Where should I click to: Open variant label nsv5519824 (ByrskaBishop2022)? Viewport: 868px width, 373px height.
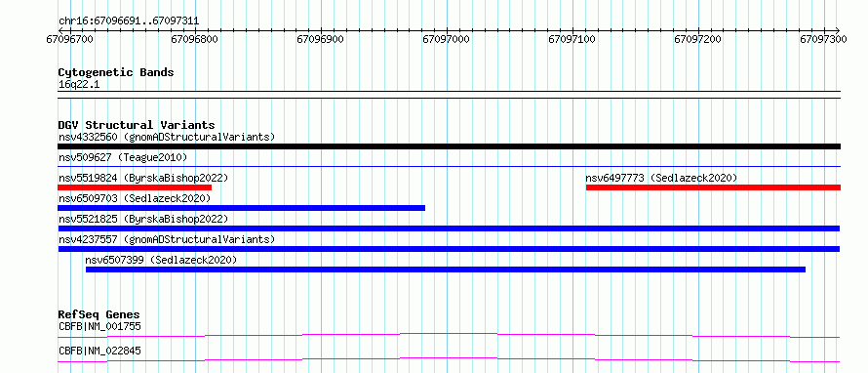(143, 178)
